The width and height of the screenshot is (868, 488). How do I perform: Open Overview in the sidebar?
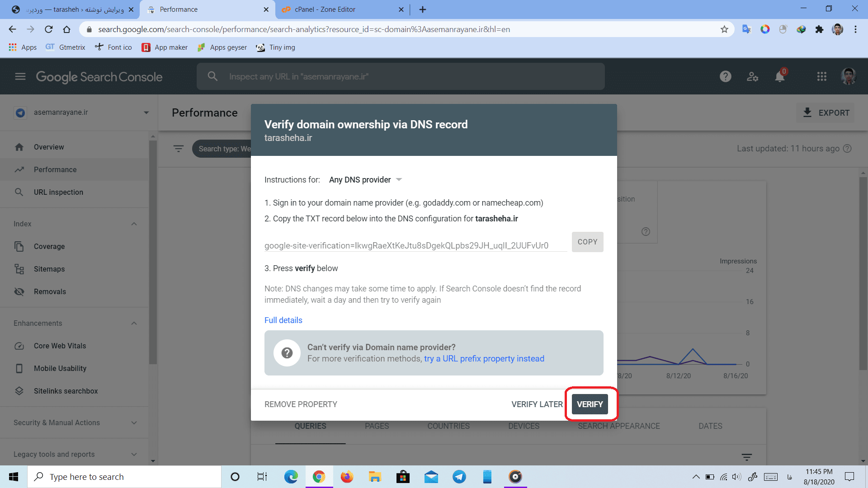point(75,147)
